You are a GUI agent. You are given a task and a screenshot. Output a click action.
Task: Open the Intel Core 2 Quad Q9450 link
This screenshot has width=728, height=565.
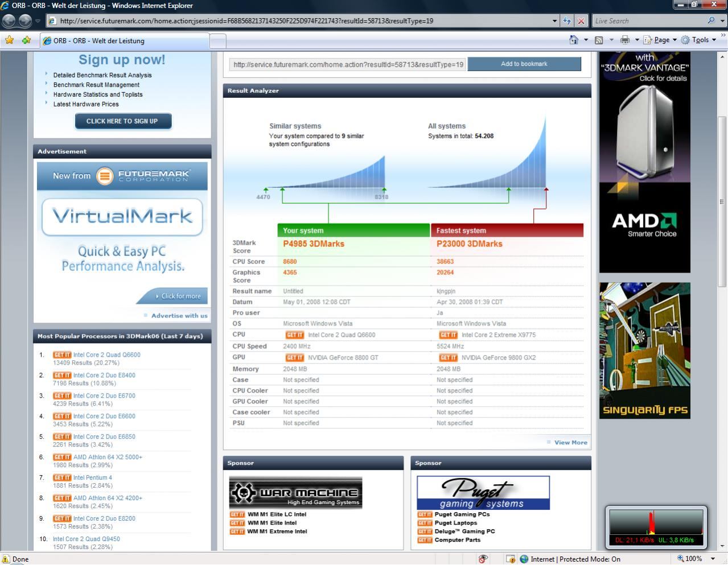87,539
